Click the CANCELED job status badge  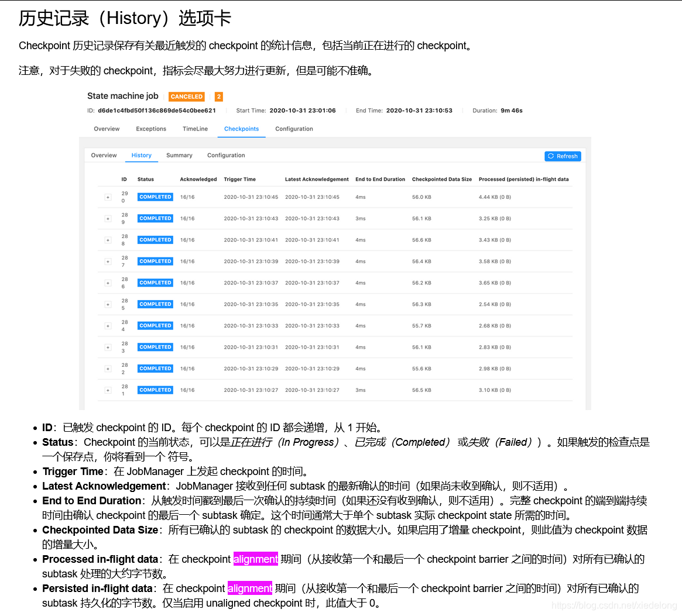tap(187, 97)
